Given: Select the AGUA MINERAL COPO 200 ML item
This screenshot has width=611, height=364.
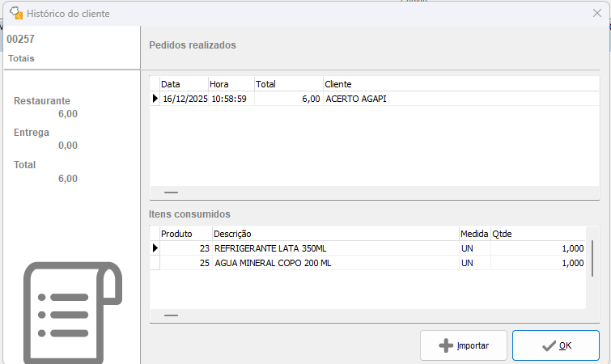Looking at the screenshot, I should tap(335, 263).
